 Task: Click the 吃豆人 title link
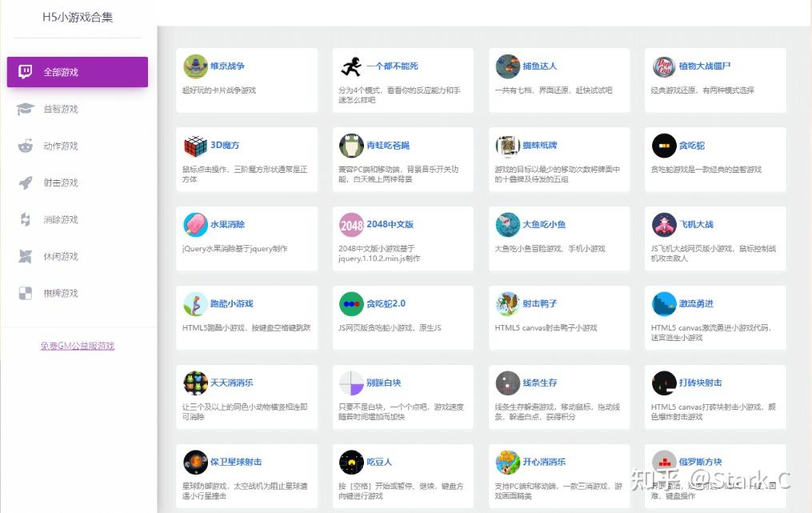379,462
